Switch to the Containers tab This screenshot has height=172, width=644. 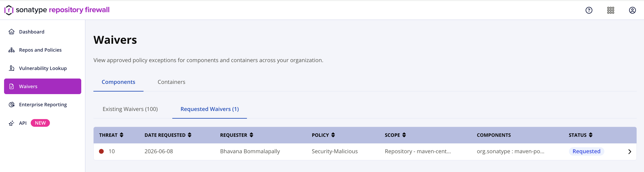click(x=171, y=82)
